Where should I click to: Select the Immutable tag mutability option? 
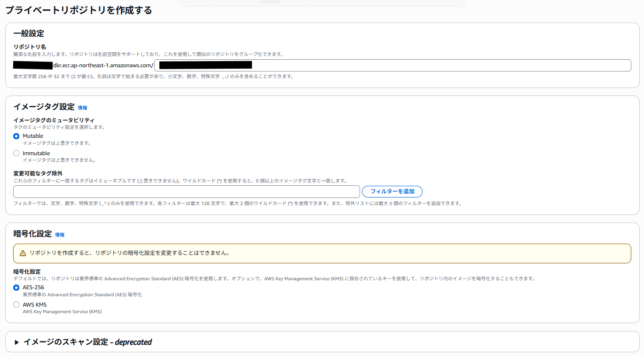(16, 153)
